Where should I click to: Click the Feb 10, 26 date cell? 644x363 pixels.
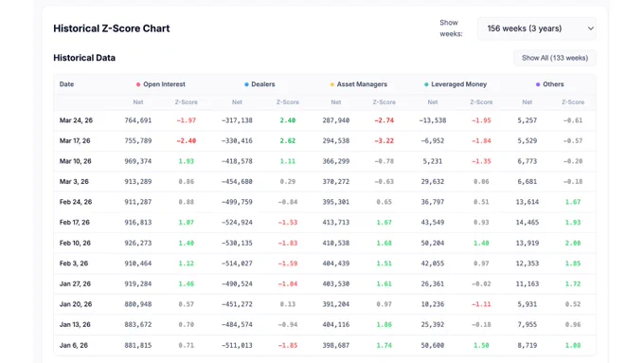pyautogui.click(x=76, y=243)
